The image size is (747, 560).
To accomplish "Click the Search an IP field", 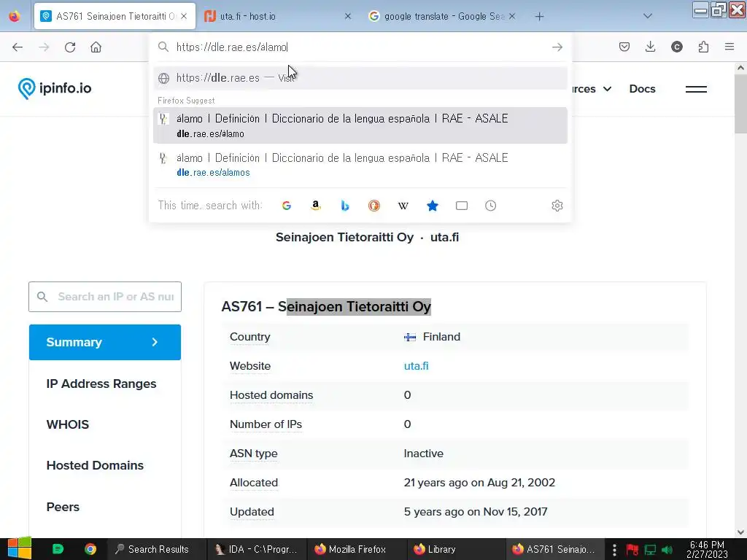I will pos(105,297).
